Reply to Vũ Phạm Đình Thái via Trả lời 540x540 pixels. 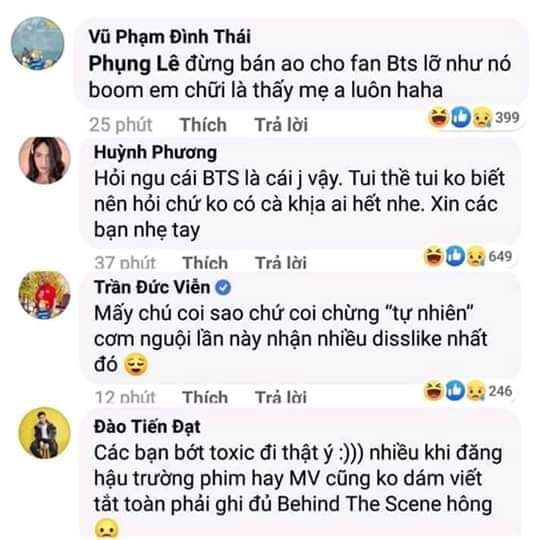pos(281,124)
